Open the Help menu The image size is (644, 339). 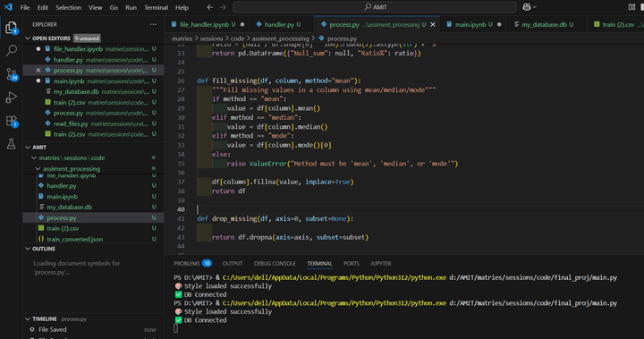(x=182, y=7)
